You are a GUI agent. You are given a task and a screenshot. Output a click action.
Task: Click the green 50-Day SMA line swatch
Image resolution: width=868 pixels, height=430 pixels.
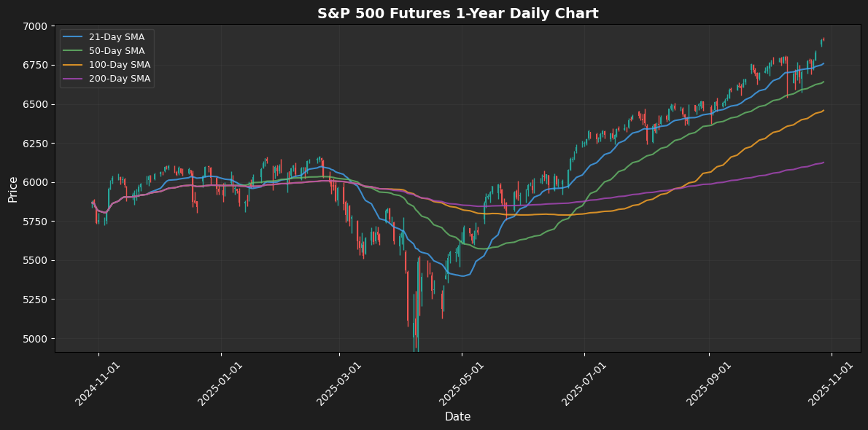click(73, 51)
